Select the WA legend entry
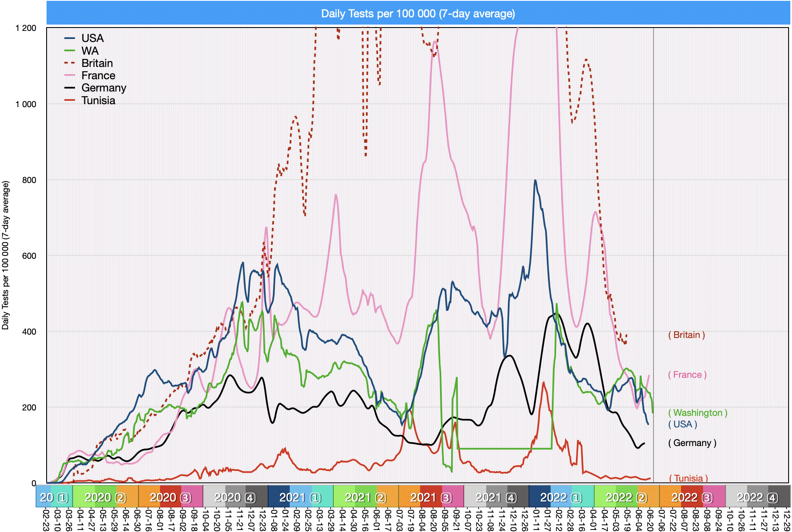Viewport: 792px width, 532px height. [90, 51]
